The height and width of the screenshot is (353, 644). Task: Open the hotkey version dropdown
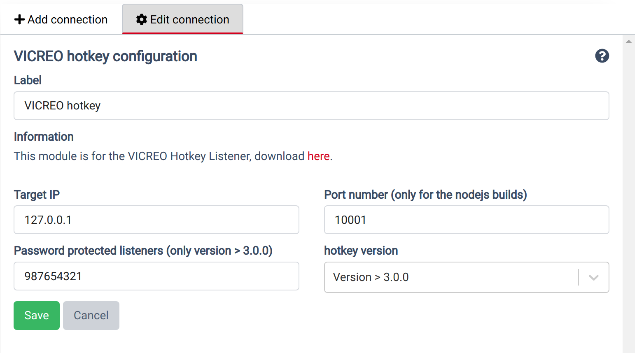(467, 277)
